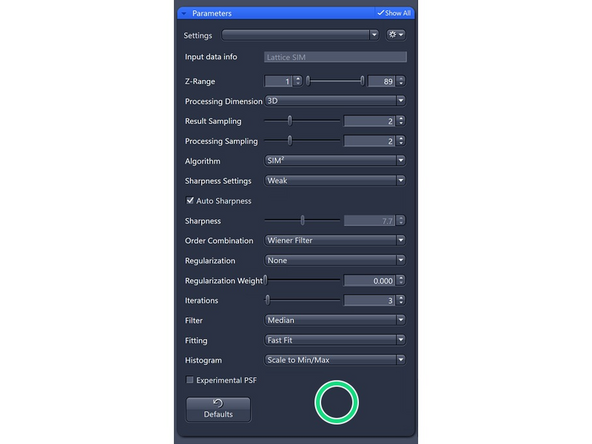Click the Z-Range slider right handle
This screenshot has width=592, height=444.
tap(362, 81)
